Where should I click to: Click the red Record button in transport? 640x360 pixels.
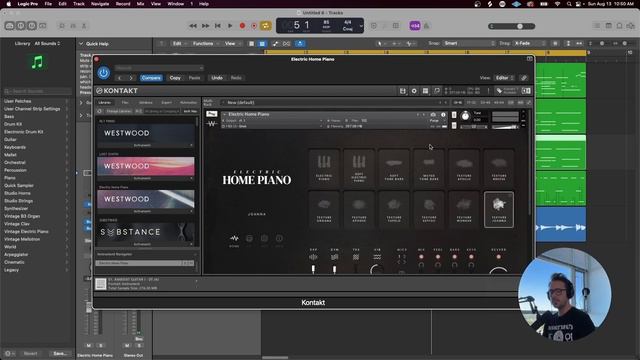click(x=242, y=26)
